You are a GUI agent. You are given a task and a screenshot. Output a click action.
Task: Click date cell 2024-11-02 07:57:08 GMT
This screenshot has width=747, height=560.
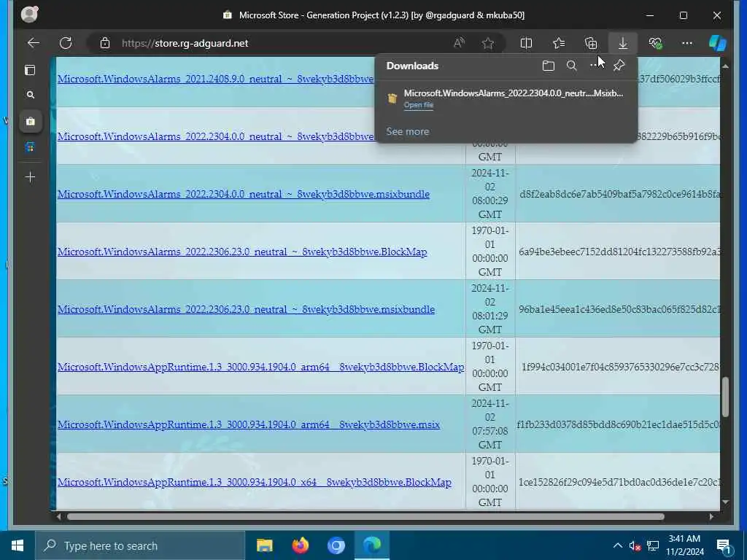pyautogui.click(x=490, y=424)
